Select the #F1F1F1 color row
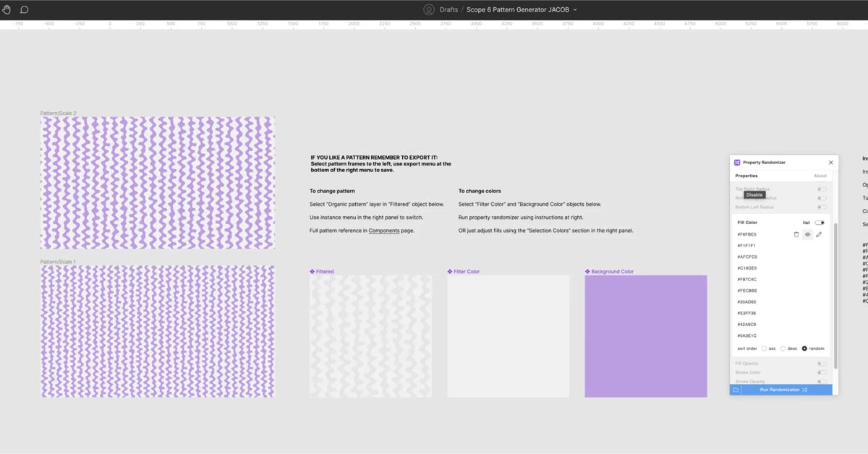Viewport: 868px width, 454px height. click(x=781, y=246)
